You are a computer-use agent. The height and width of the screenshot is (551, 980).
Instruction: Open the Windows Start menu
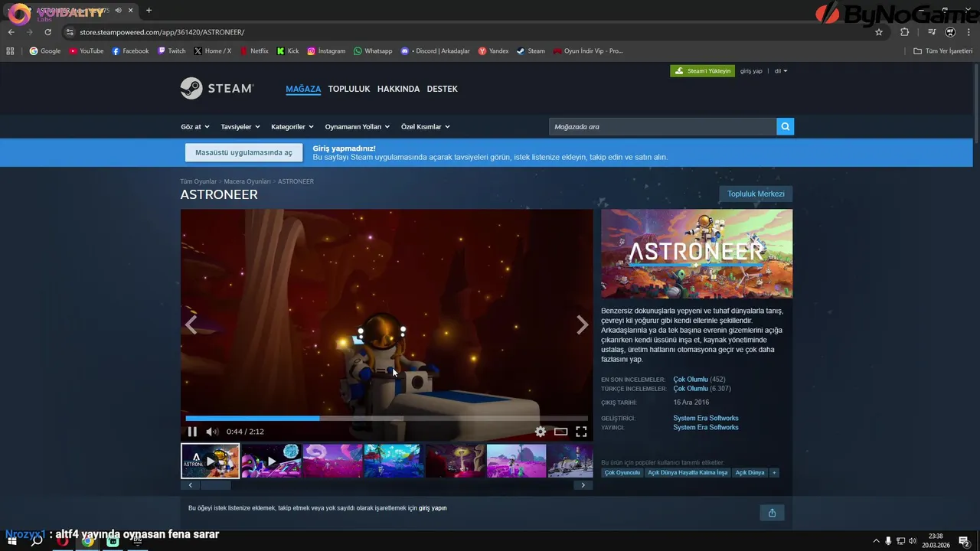pos(12,541)
